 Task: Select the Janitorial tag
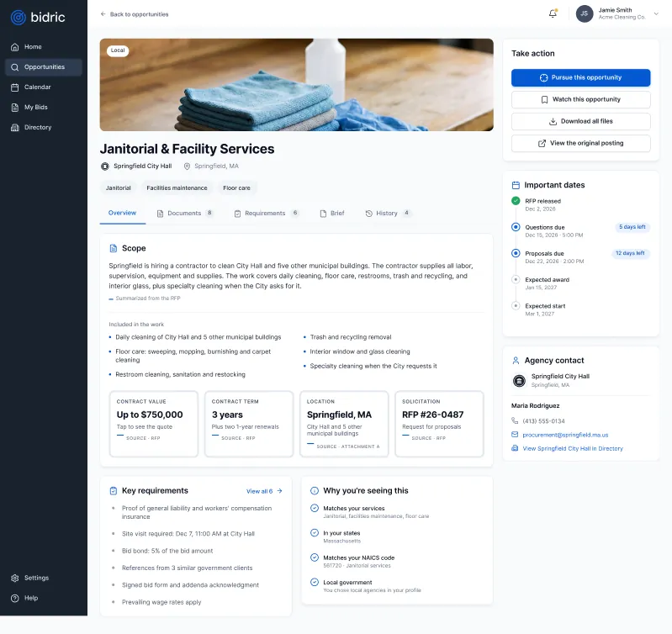[x=119, y=188]
